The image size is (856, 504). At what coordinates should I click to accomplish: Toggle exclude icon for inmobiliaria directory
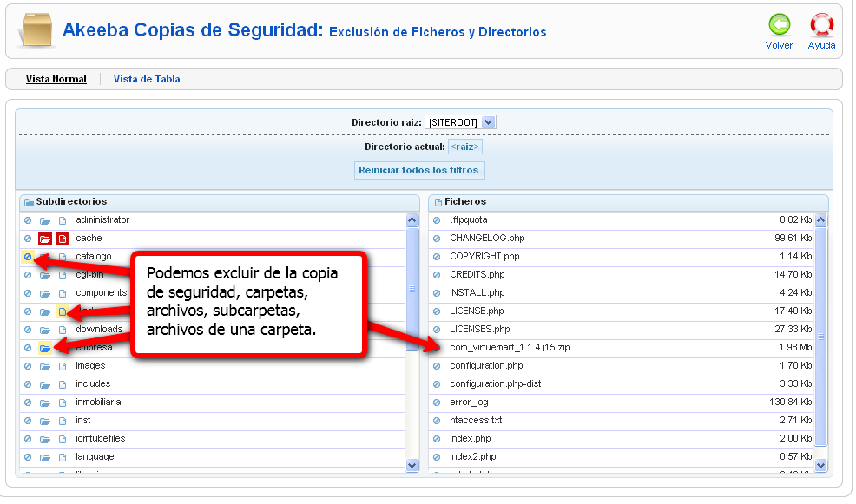[x=28, y=403]
